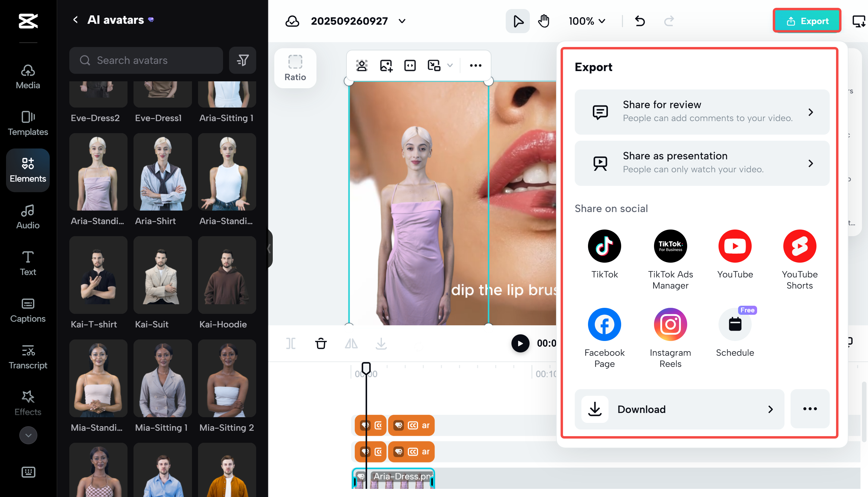The width and height of the screenshot is (868, 497).
Task: Switch to the Templates panel
Action: 28,123
